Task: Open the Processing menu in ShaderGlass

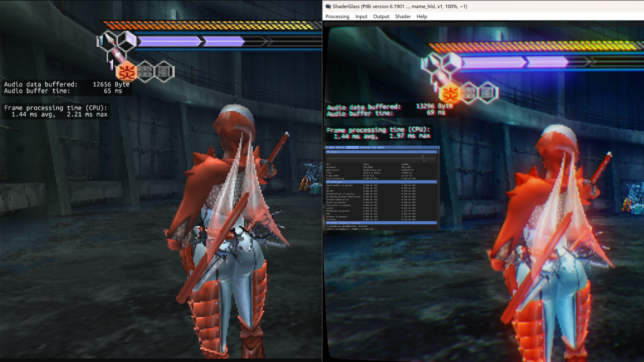Action: pos(337,17)
